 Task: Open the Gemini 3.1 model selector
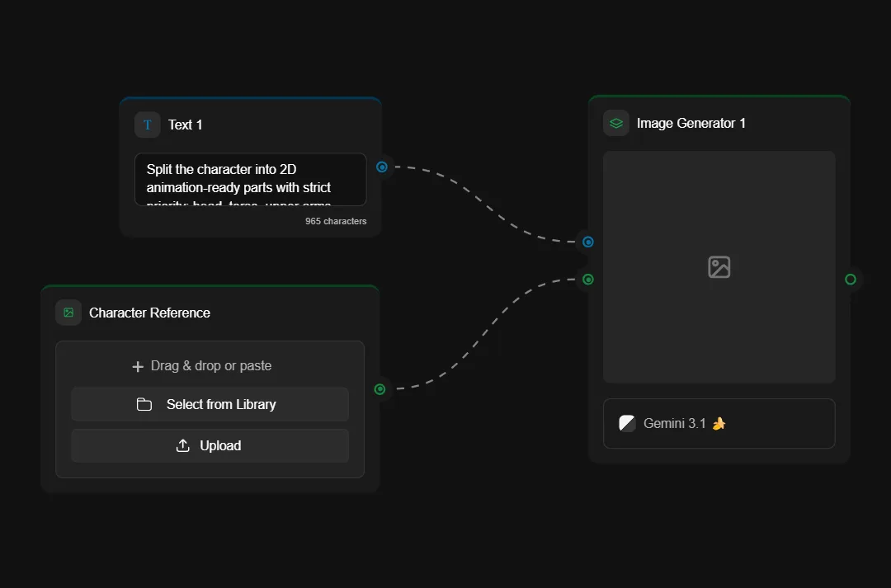pyautogui.click(x=719, y=423)
